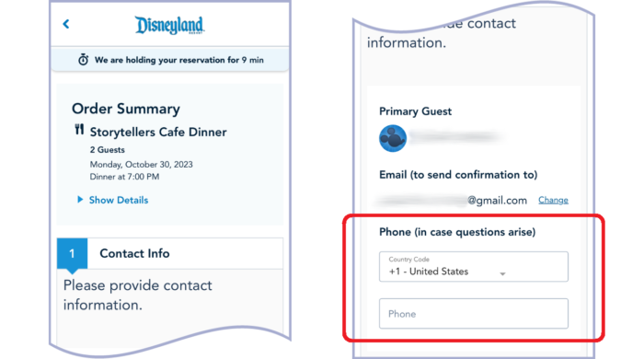644x359 pixels.
Task: Open the Show Details link
Action: point(119,200)
